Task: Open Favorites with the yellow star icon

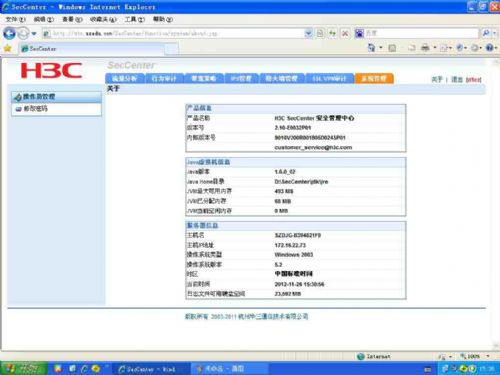Action: [7, 49]
